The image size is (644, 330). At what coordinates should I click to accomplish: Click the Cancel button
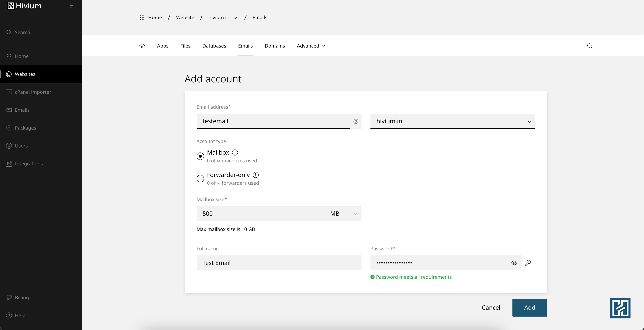point(491,307)
